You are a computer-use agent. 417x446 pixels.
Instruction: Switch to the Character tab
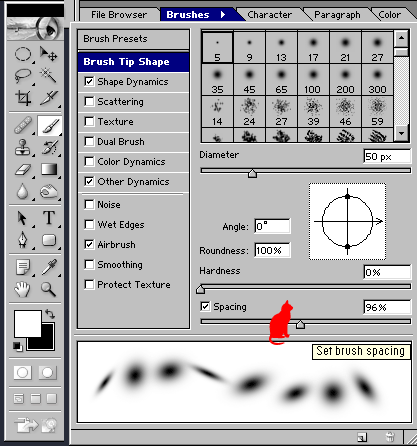point(269,15)
